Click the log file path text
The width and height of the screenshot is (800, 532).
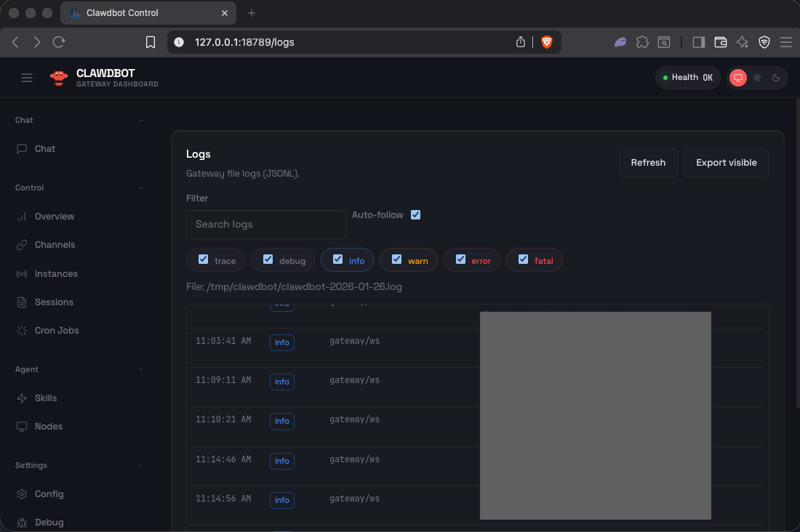tap(294, 286)
